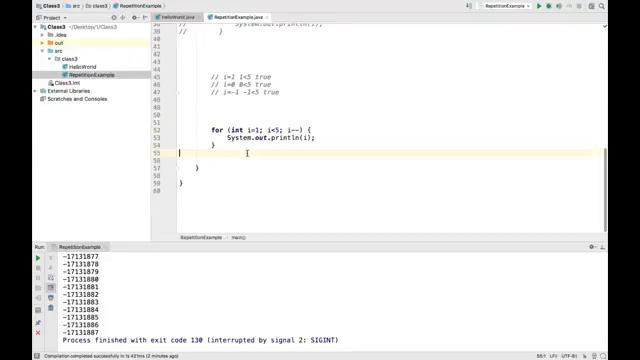640x360 pixels.
Task: Click main() in bottom editor breadcrumb
Action: (239, 238)
